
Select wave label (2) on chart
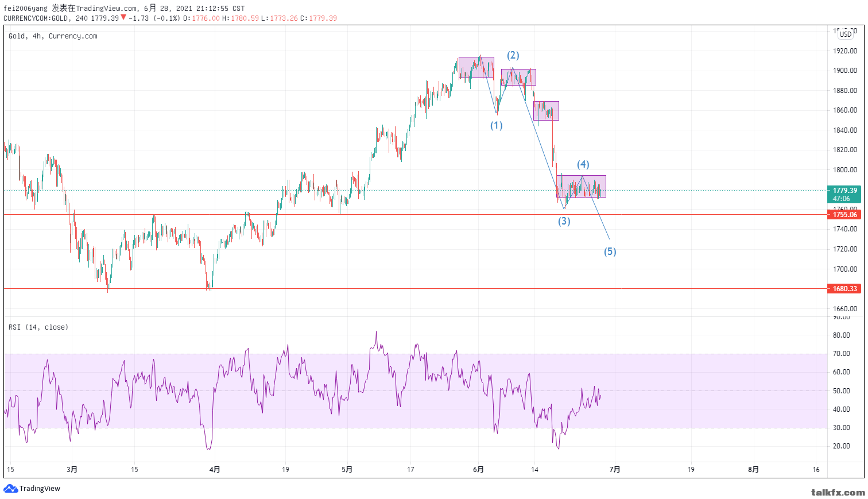click(x=513, y=55)
